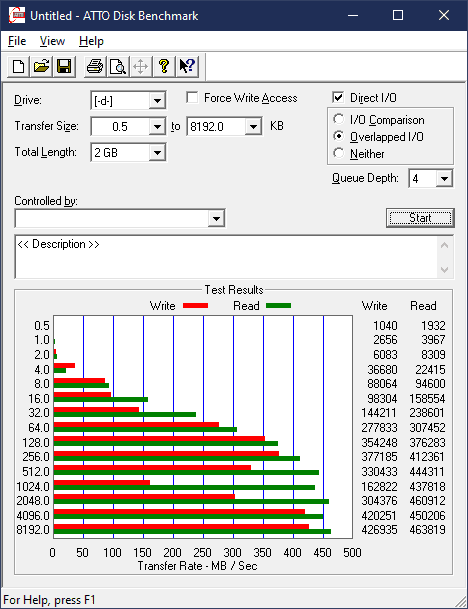Click the yellow question mark About icon

(164, 66)
